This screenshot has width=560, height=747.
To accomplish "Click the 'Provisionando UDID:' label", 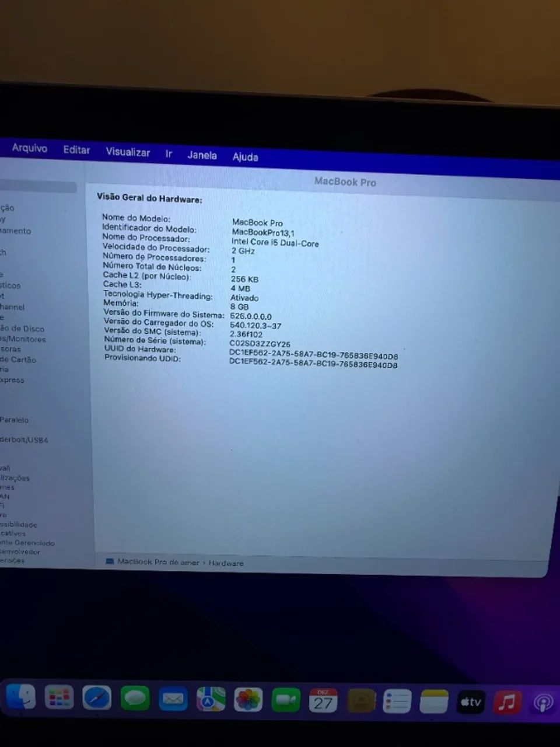I will [x=143, y=358].
